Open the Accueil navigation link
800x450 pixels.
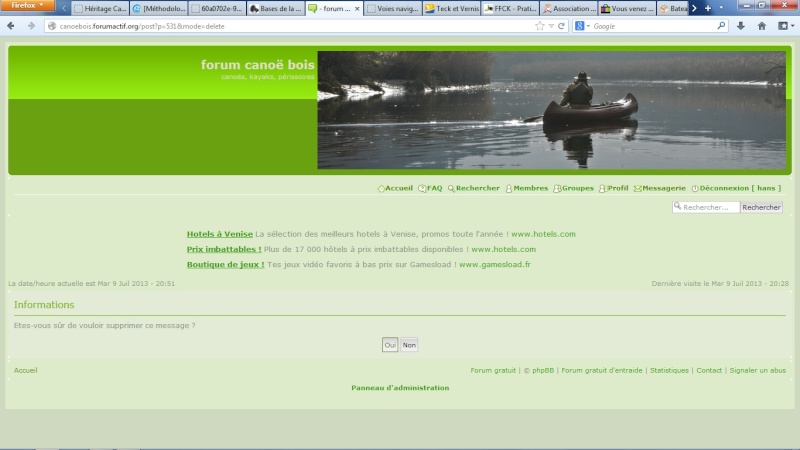(395, 188)
